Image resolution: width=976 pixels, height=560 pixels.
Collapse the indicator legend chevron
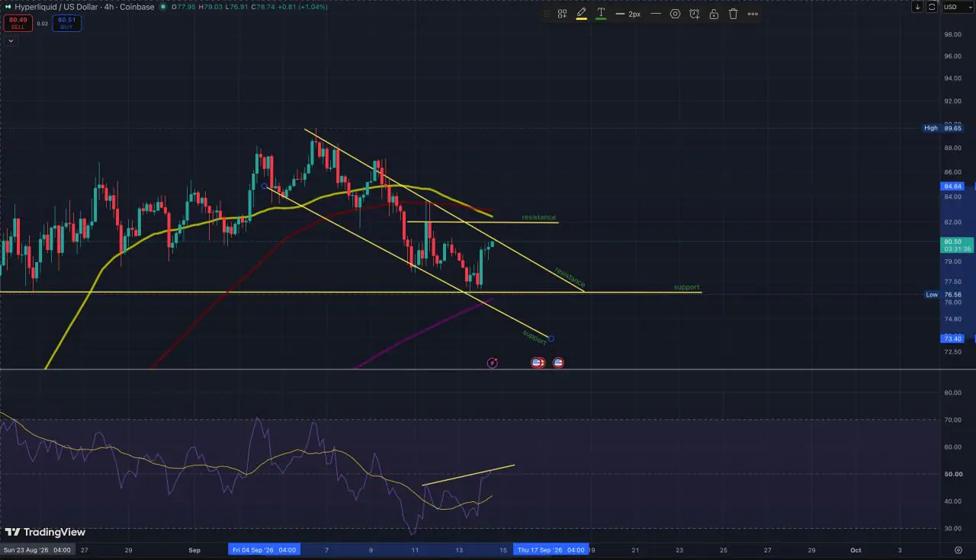(11, 40)
